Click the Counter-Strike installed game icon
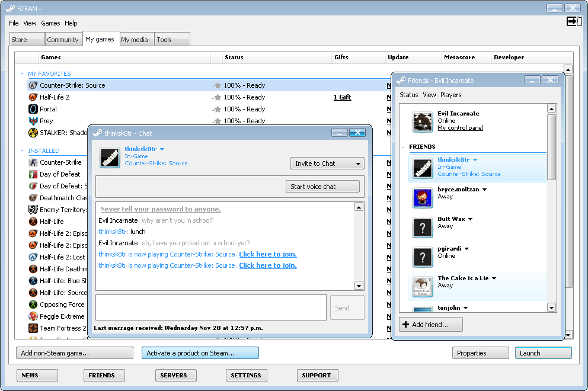The image size is (588, 391). click(33, 162)
